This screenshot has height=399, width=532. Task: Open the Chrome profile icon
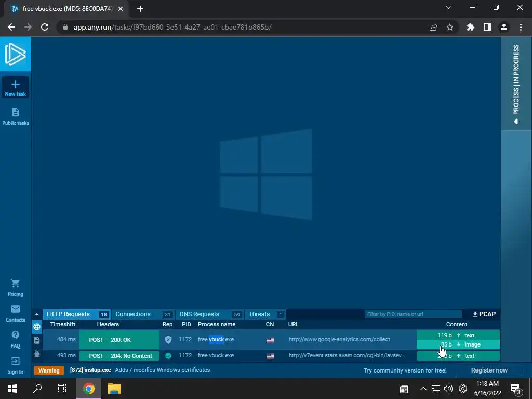[x=504, y=27]
